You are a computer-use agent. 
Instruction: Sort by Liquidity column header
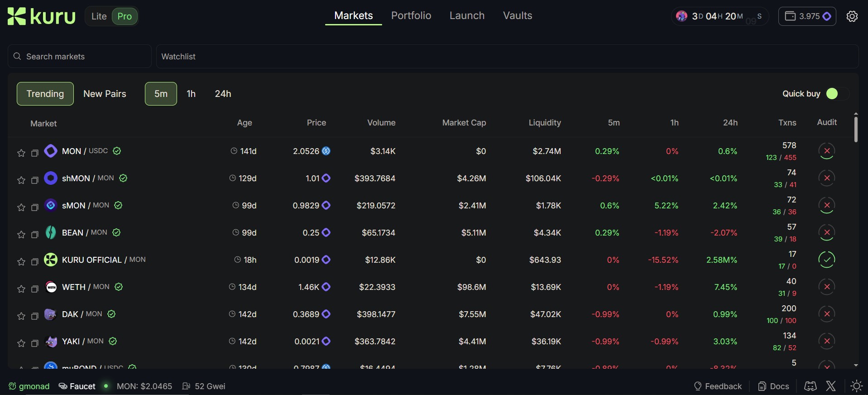545,123
